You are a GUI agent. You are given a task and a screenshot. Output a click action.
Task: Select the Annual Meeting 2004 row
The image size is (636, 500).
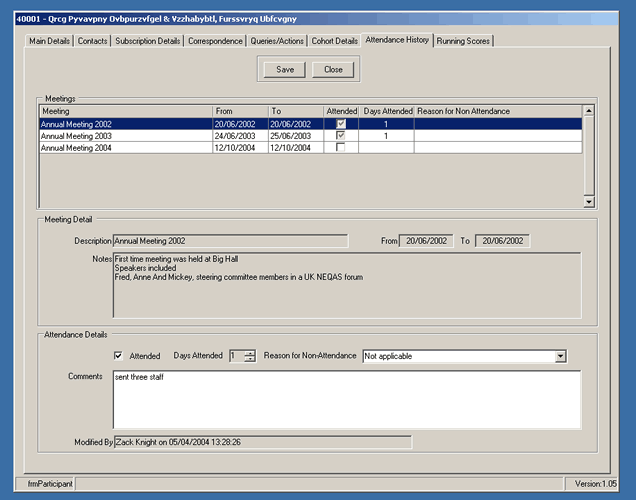pos(125,148)
